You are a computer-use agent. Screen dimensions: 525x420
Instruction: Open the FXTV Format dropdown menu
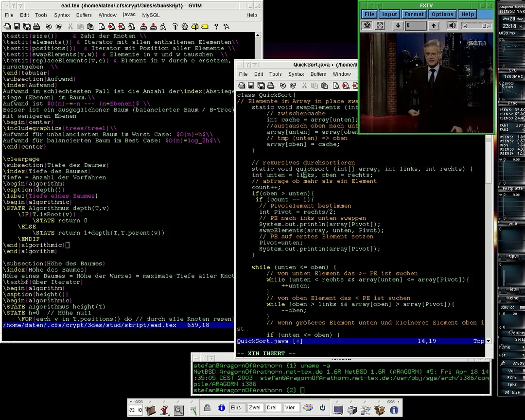[414, 14]
